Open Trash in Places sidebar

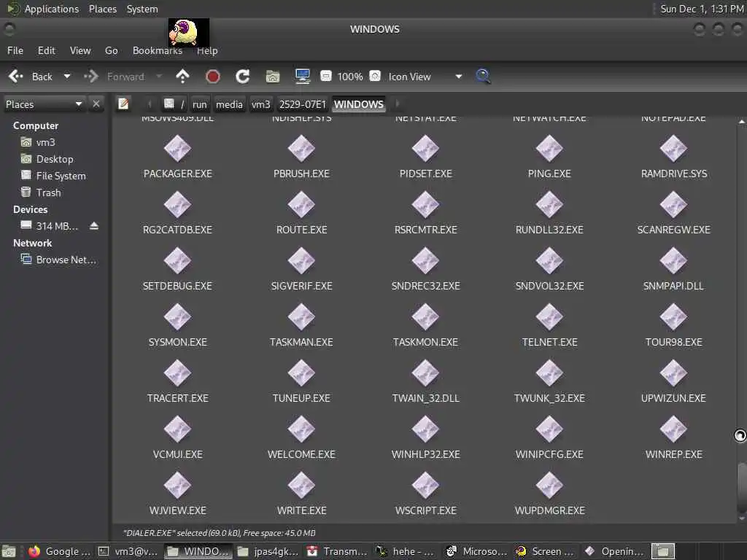pyautogui.click(x=48, y=192)
